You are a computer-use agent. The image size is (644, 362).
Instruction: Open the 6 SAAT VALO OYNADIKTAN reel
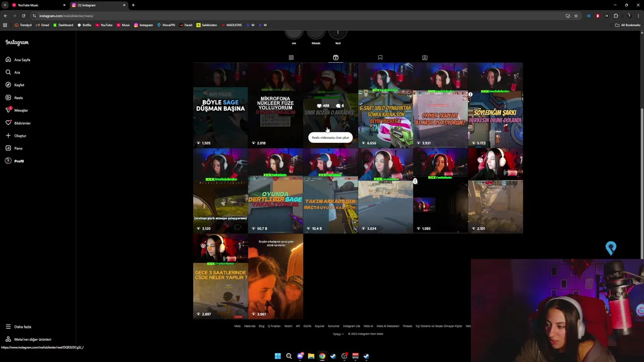tap(385, 105)
